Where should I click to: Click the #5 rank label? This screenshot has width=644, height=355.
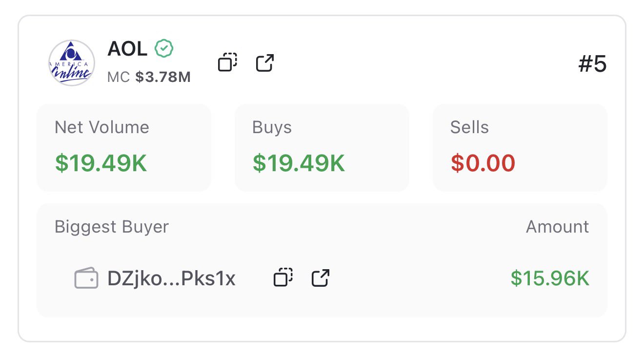(x=592, y=65)
